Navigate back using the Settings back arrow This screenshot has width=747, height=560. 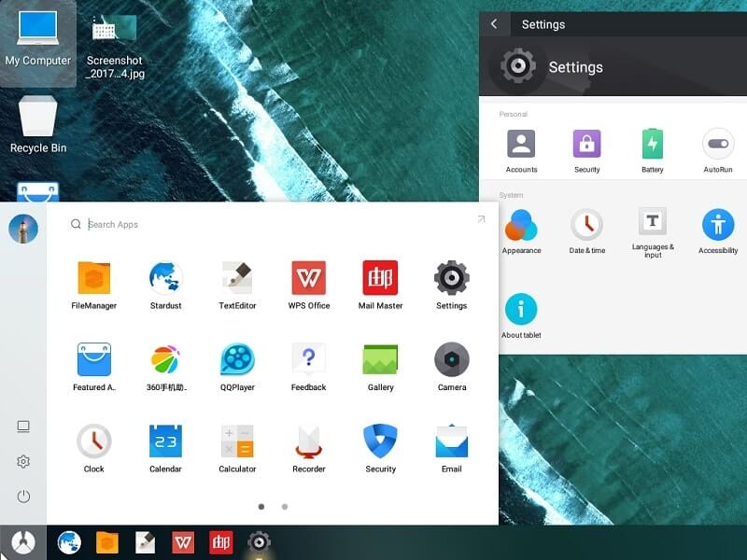pos(494,24)
